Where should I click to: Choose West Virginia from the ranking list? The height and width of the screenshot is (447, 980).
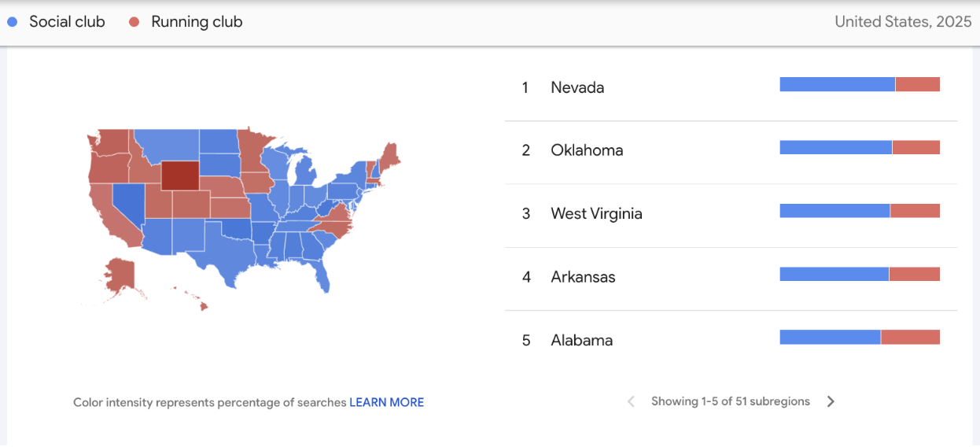pos(596,213)
